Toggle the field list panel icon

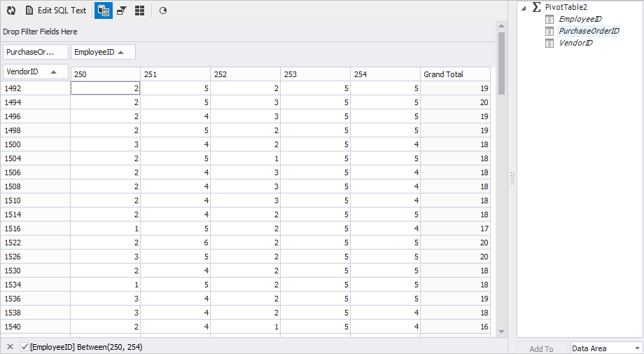(x=104, y=11)
